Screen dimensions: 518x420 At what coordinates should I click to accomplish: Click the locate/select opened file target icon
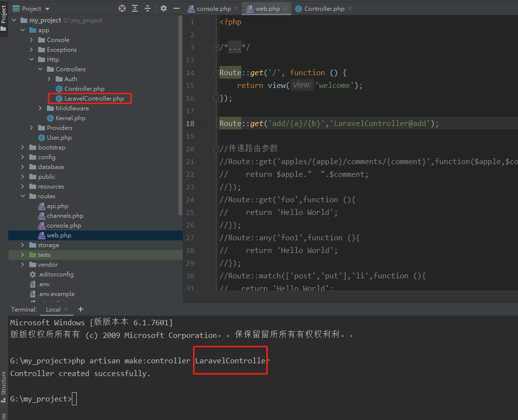click(122, 8)
